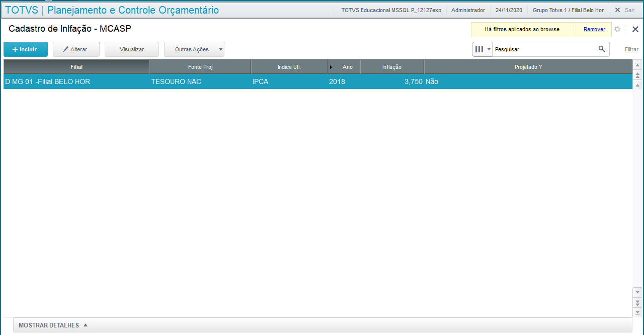Click the Pesquisar search field

[544, 49]
